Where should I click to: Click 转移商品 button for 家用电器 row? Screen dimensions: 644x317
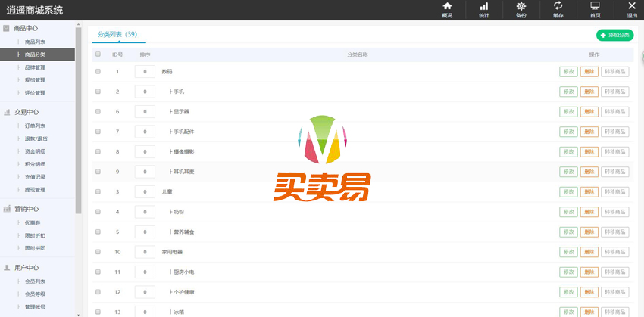[615, 252]
